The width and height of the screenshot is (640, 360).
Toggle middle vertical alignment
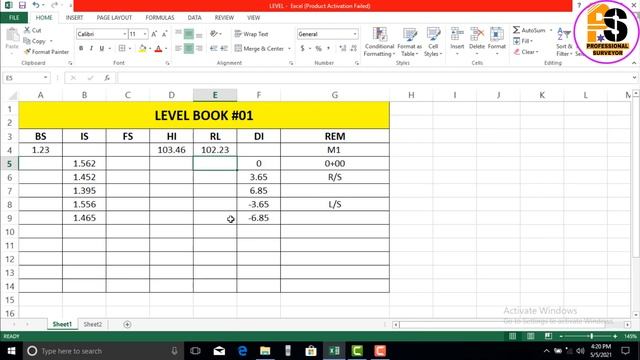(189, 34)
